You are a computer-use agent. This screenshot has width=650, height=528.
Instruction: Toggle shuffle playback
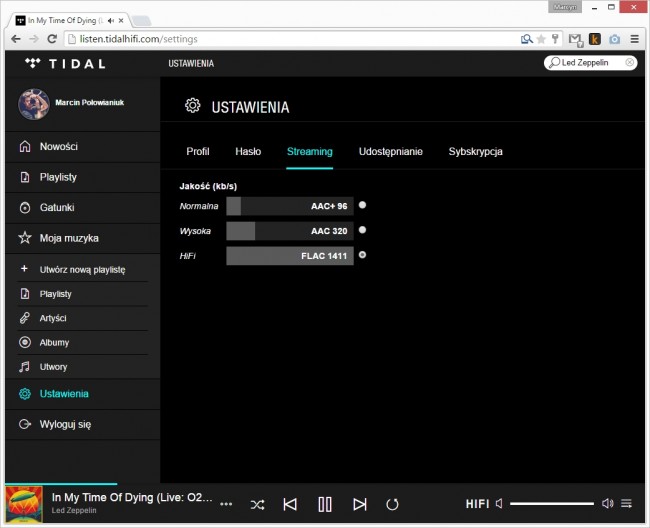(257, 504)
